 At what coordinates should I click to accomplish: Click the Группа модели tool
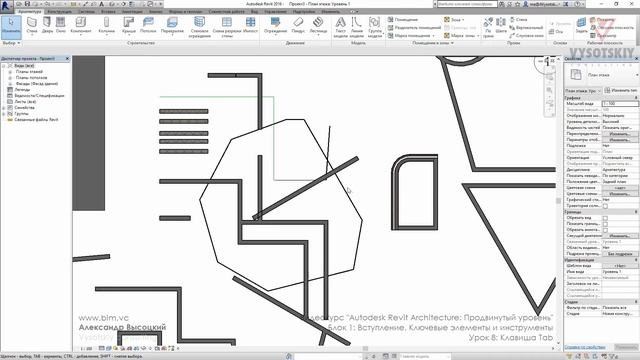point(374,27)
